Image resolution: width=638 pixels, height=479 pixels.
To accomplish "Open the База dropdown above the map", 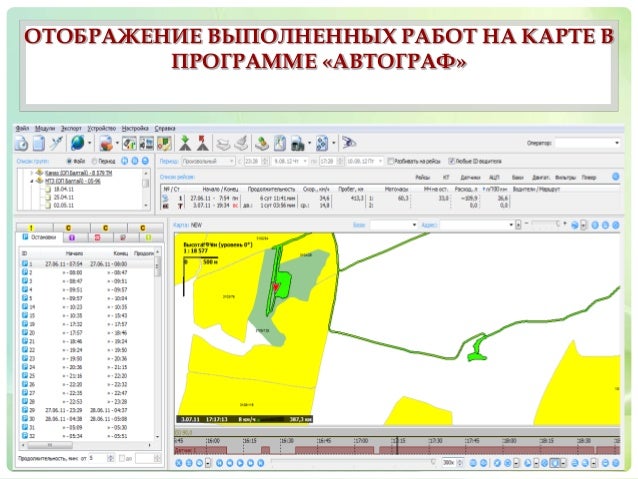I will [x=393, y=225].
